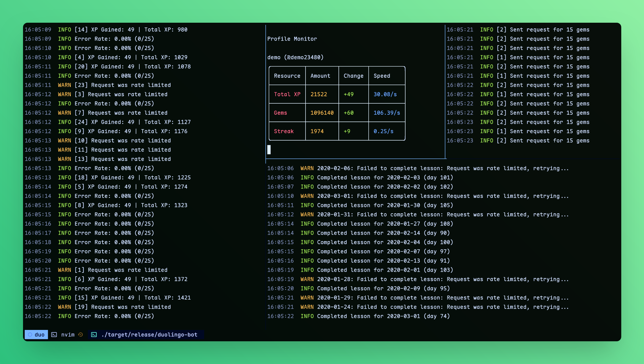Click the teal terminal icon for duolingo-bot
The height and width of the screenshot is (364, 644).
[x=94, y=334]
